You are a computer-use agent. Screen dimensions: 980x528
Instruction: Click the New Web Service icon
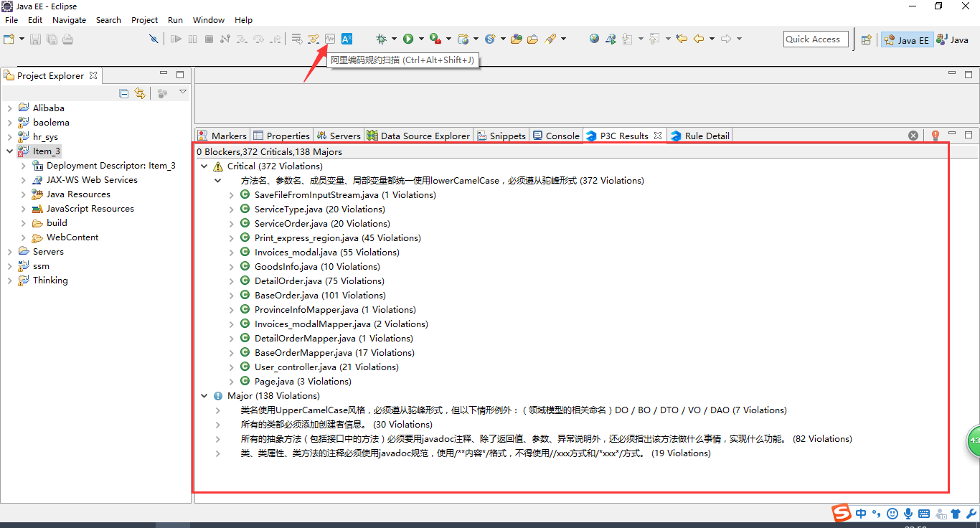tap(491, 39)
